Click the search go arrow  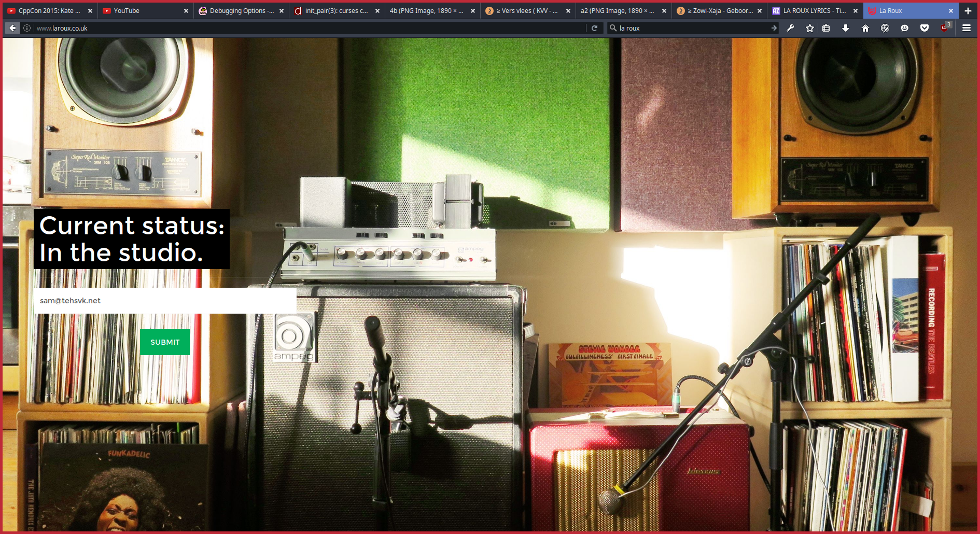click(x=774, y=28)
